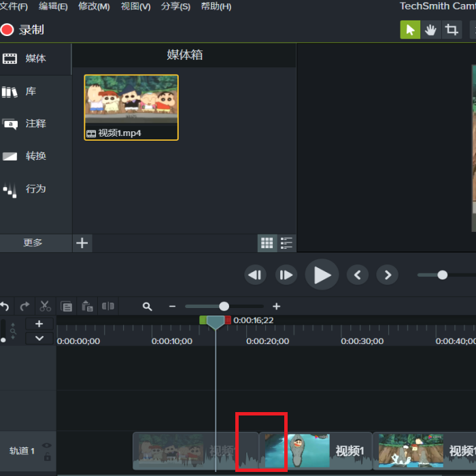
Task: Click the timeline zoom slider handle
Action: [x=224, y=306]
